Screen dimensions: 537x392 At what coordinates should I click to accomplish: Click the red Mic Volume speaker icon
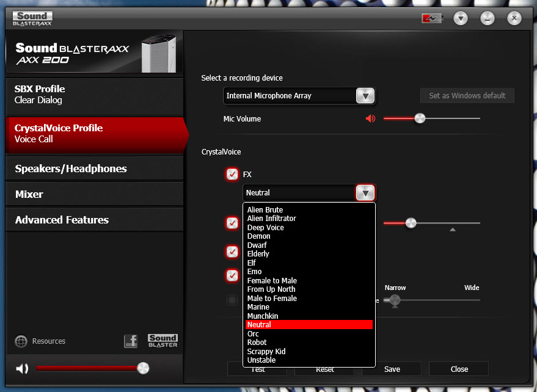click(370, 119)
